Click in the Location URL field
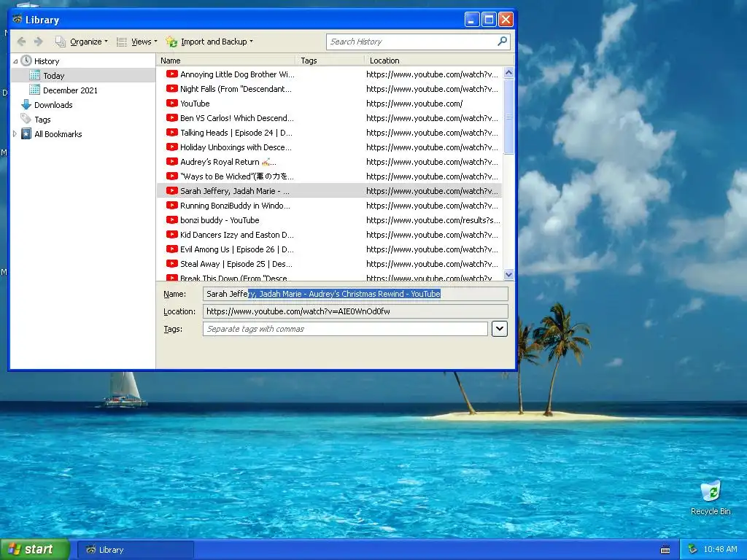The image size is (747, 560). [355, 311]
